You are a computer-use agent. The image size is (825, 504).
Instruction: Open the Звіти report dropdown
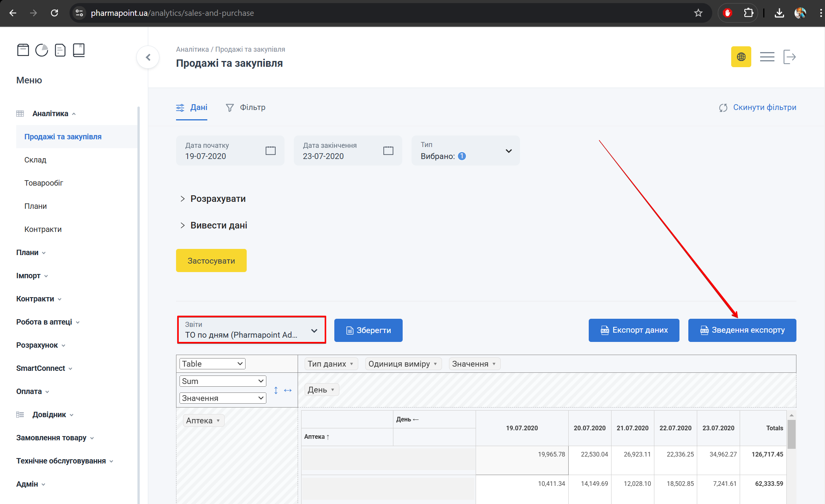pos(251,330)
